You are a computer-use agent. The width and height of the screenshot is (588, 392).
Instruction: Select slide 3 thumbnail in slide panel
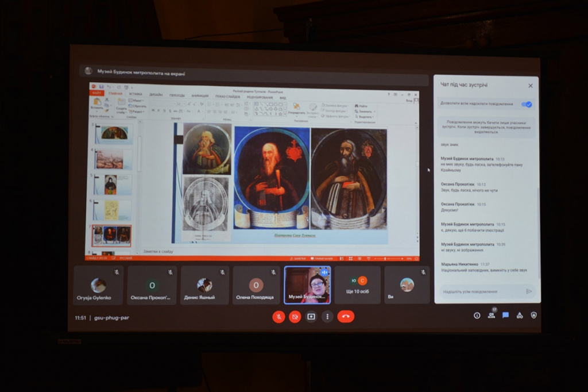(x=114, y=134)
